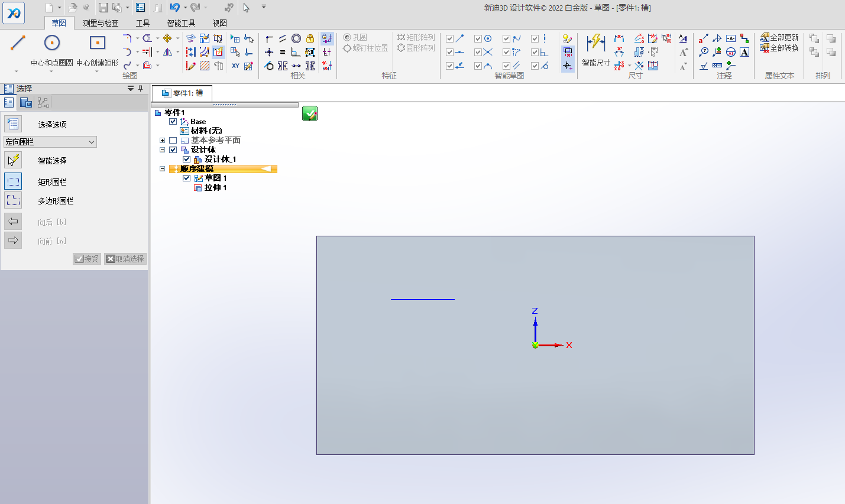Click the Smart Select icon
The height and width of the screenshot is (504, 845).
(13, 160)
